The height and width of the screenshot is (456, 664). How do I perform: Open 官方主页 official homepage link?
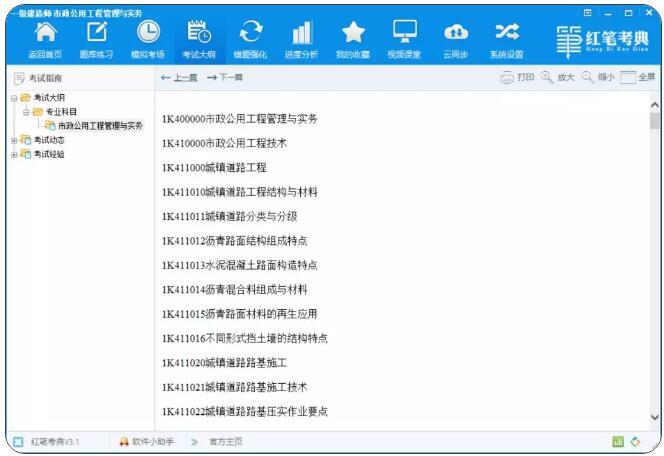(226, 442)
